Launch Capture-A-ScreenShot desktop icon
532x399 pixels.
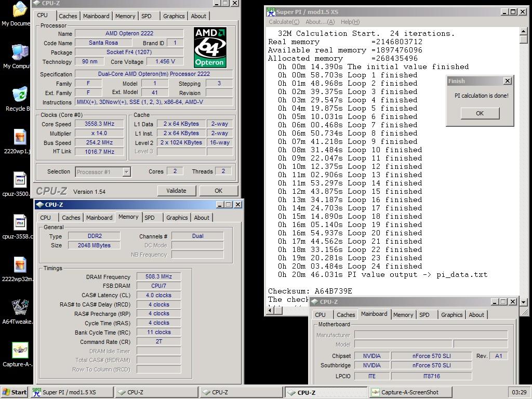pyautogui.click(x=20, y=350)
